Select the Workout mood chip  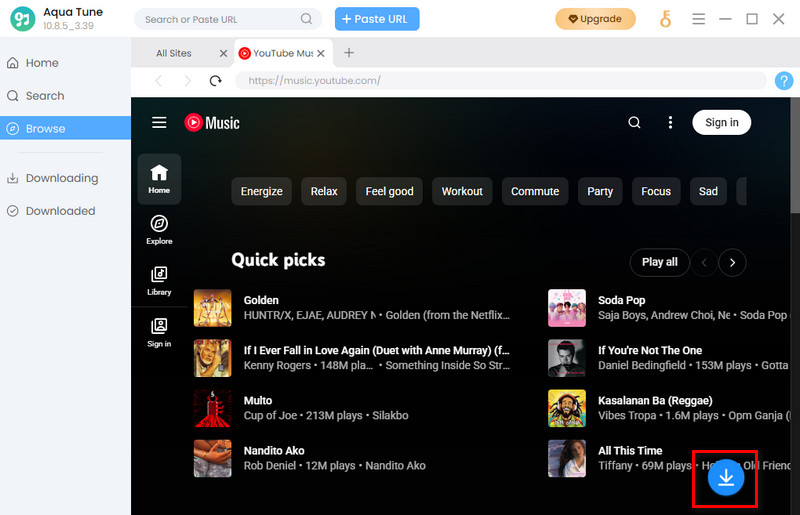coord(462,191)
